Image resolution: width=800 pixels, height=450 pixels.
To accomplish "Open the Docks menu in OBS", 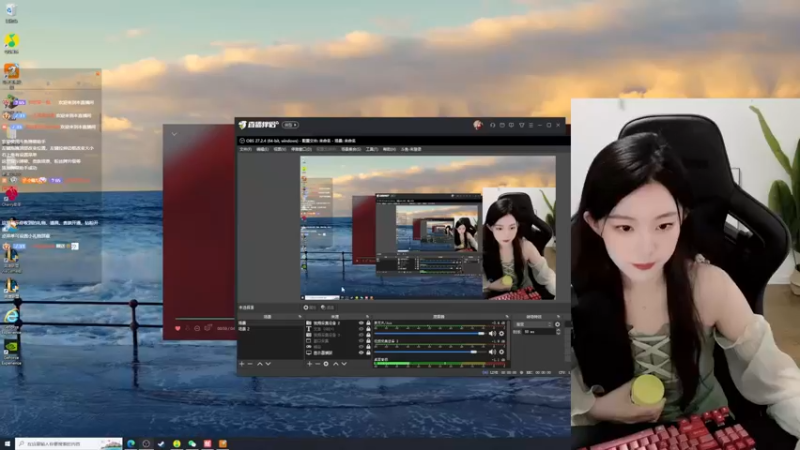I will pyautogui.click(x=301, y=149).
